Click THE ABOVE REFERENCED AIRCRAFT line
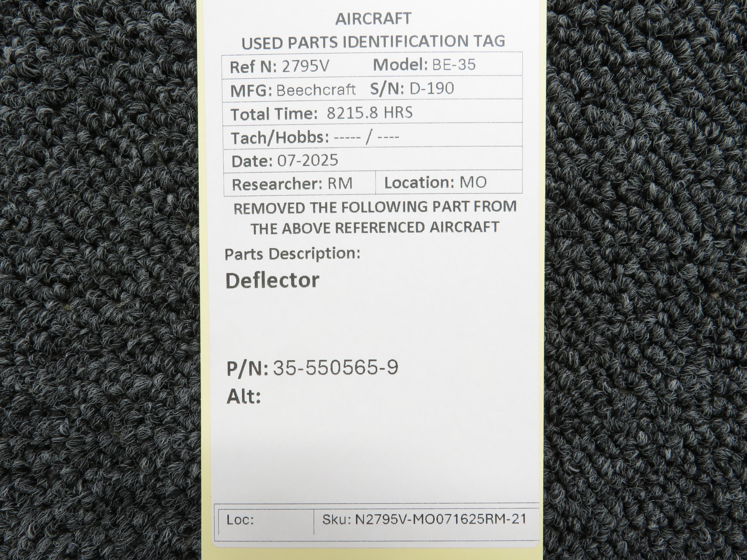This screenshot has height=560, width=747. pos(375,228)
